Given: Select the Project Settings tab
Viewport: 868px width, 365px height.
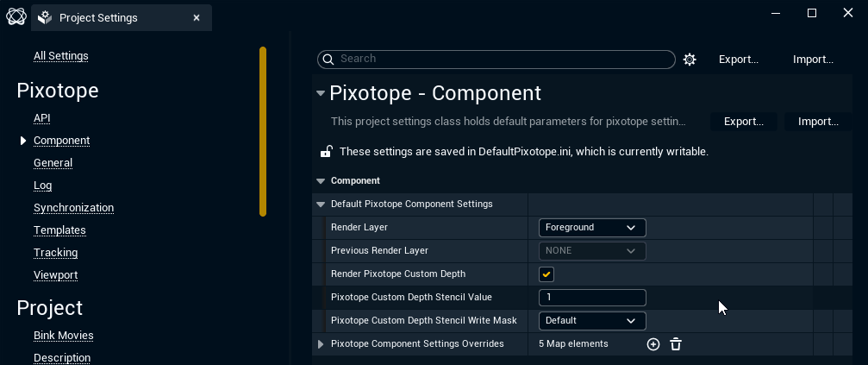Looking at the screenshot, I should 122,18.
